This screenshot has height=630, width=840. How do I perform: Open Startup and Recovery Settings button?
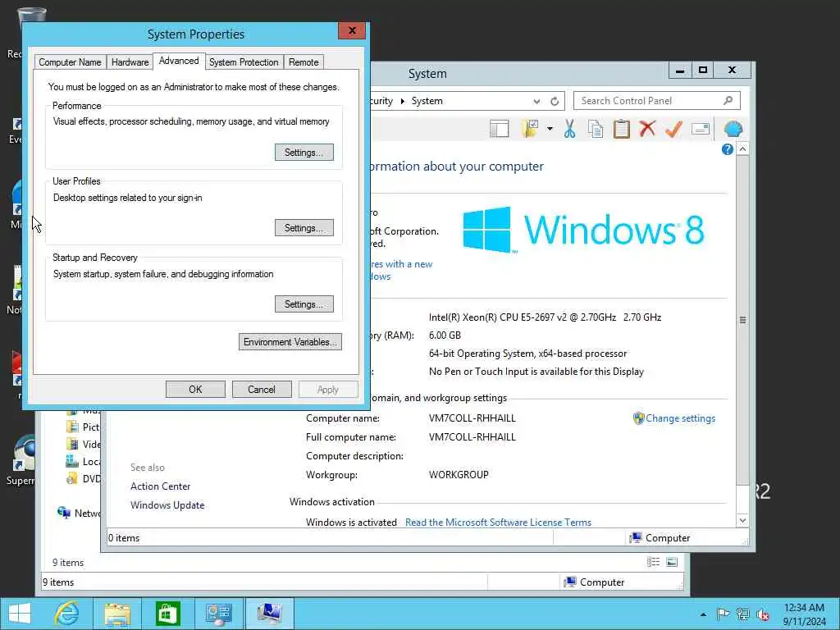304,304
